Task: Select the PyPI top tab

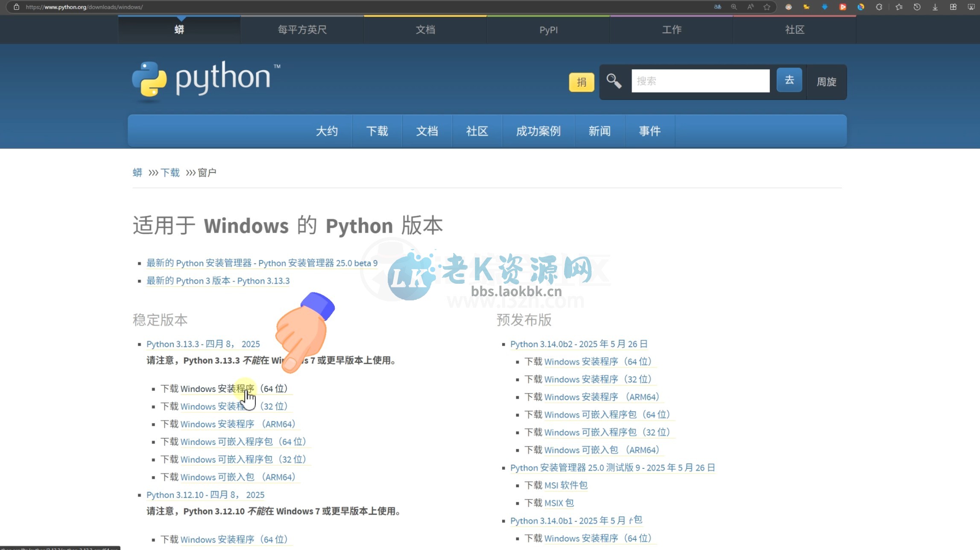Action: 548,29
